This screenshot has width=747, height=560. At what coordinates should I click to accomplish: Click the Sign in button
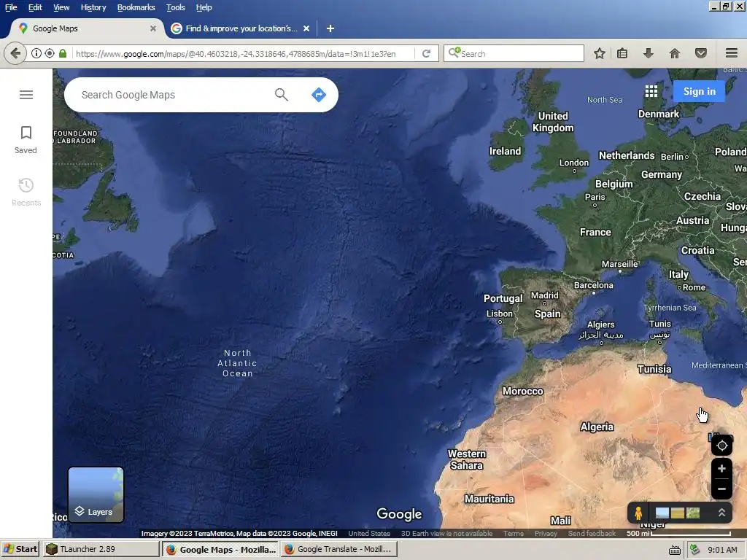[x=699, y=91]
